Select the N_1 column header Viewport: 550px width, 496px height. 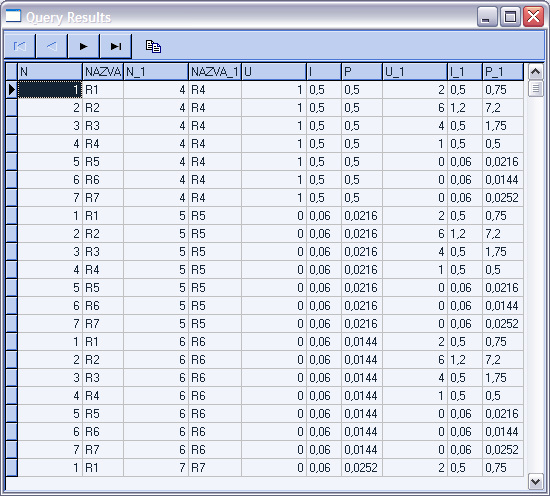click(156, 72)
